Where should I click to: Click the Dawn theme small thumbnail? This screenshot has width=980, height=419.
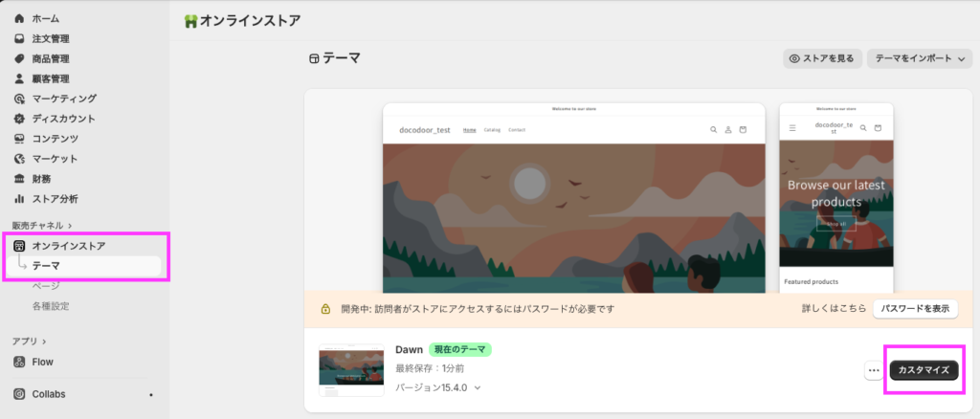click(x=351, y=370)
